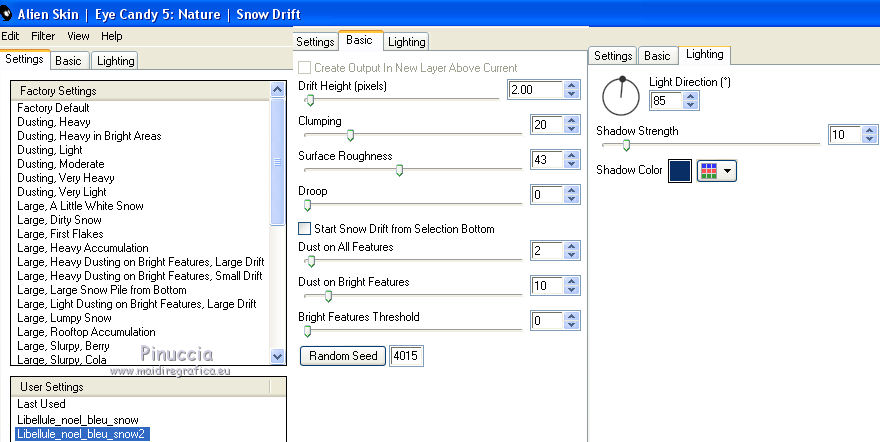The height and width of the screenshot is (442, 880).
Task: Switch to the Basic tab in left panel
Action: [x=68, y=61]
